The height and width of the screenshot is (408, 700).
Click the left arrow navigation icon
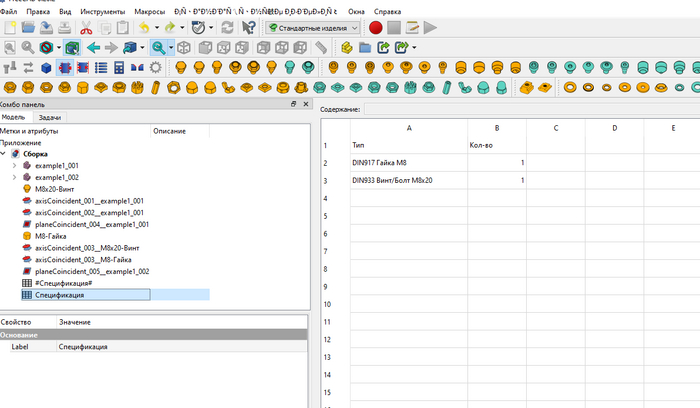(x=93, y=47)
